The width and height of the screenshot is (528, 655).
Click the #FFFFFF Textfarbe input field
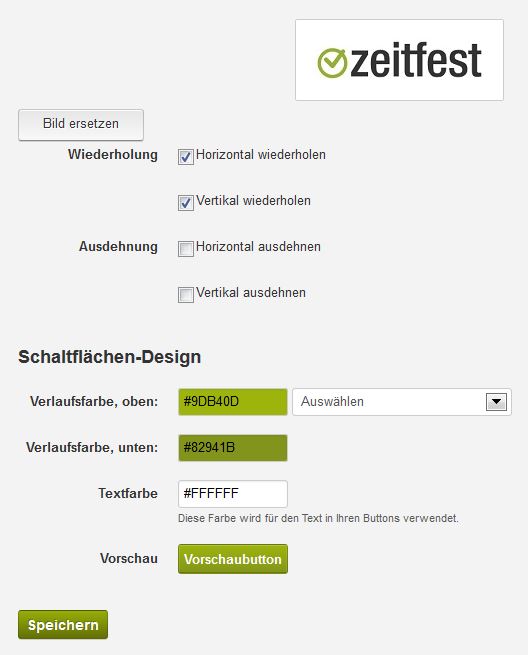(x=233, y=494)
